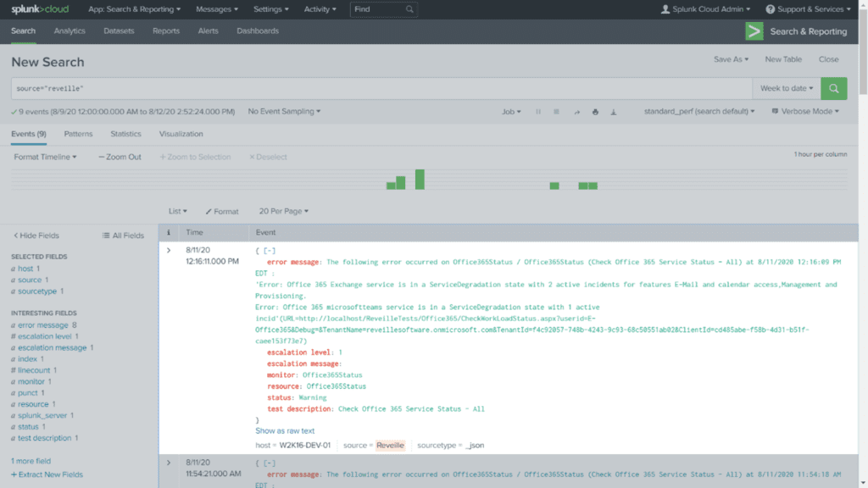Open All Fields dialog
Viewport: 868px width, 488px height.
tap(123, 236)
